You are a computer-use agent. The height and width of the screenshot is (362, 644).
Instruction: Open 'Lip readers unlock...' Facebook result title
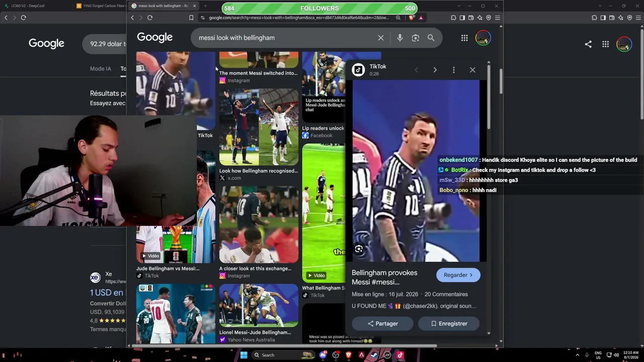[323, 128]
